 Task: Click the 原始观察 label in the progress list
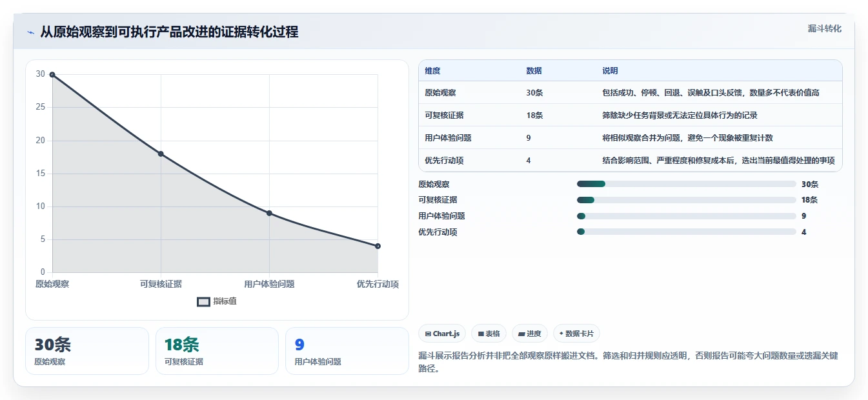pos(434,184)
